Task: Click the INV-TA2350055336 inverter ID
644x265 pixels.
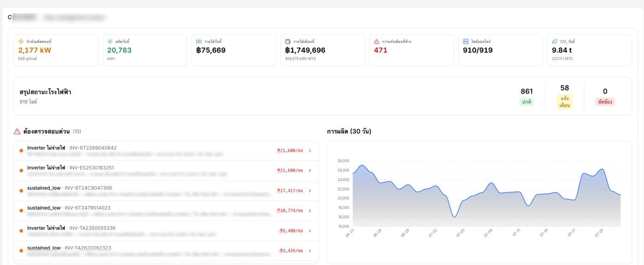Action: pyautogui.click(x=92, y=228)
